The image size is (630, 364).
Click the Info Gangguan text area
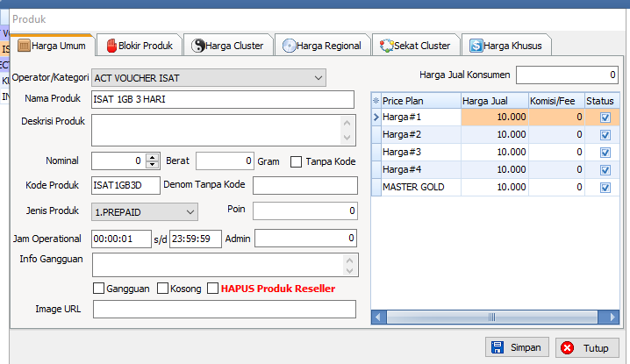(218, 265)
